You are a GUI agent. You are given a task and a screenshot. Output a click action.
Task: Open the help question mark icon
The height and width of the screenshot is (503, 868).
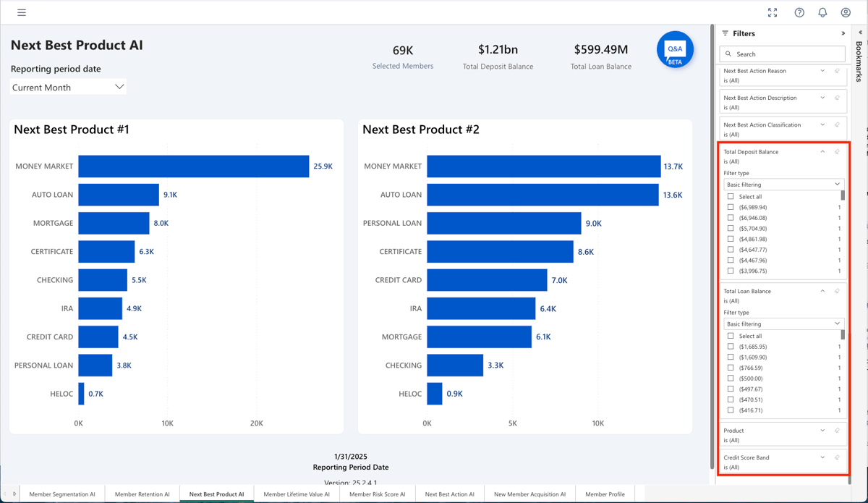799,12
